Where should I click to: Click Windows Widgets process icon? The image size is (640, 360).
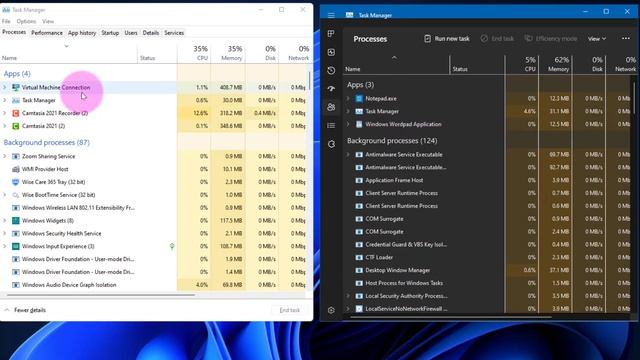pyautogui.click(x=16, y=220)
